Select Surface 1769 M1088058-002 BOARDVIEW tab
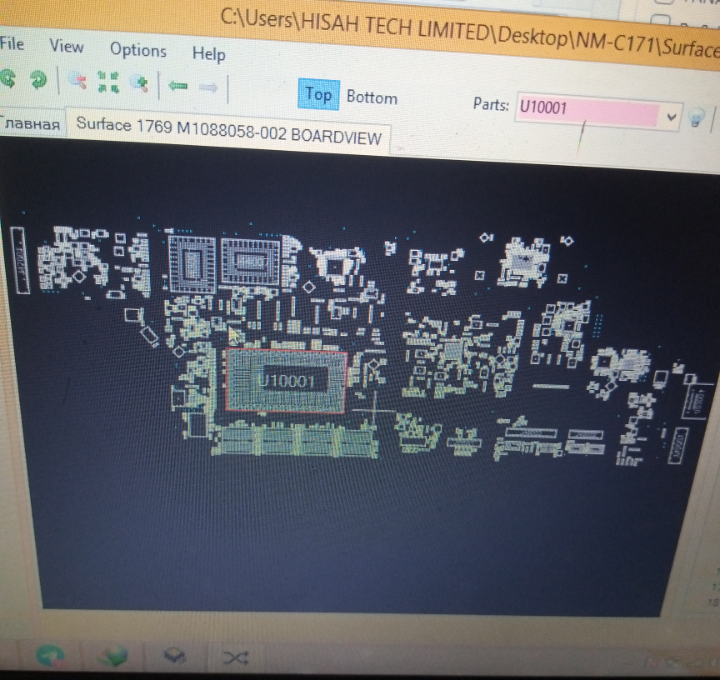This screenshot has width=720, height=680. point(229,131)
